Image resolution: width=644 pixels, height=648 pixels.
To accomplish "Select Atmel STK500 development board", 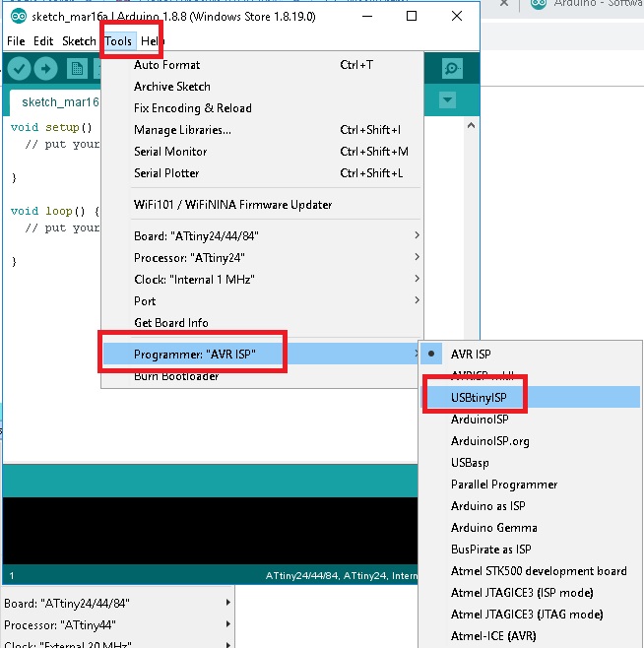I will click(x=530, y=571).
